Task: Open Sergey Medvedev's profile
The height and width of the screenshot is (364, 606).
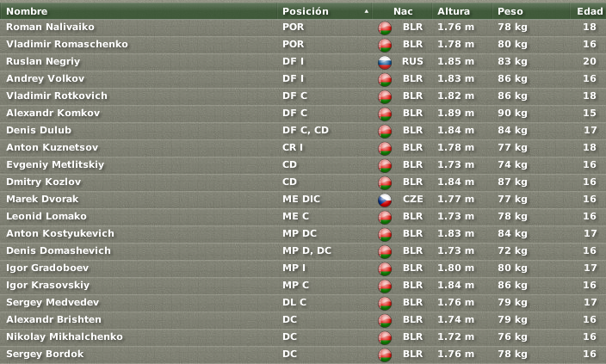Action: (53, 302)
